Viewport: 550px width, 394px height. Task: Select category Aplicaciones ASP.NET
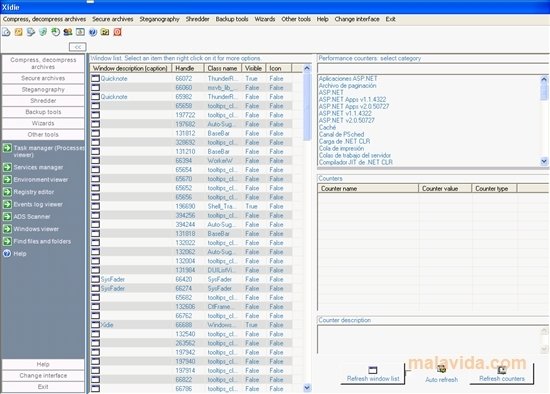tap(348, 79)
